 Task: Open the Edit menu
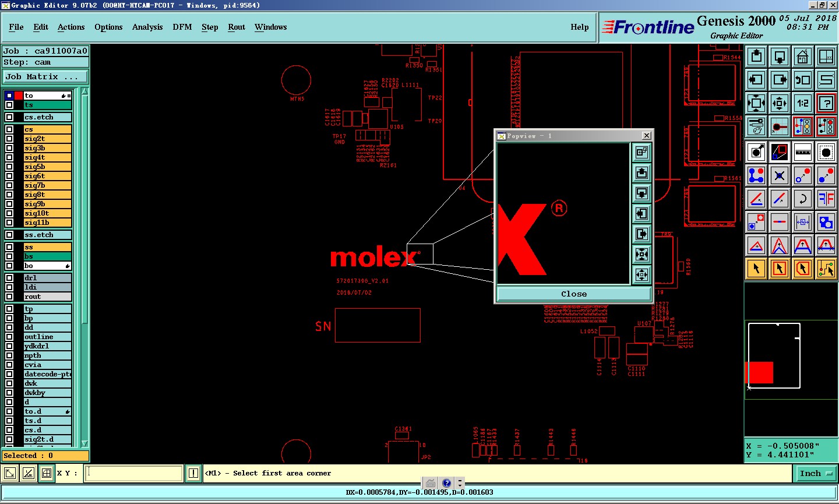(x=41, y=27)
